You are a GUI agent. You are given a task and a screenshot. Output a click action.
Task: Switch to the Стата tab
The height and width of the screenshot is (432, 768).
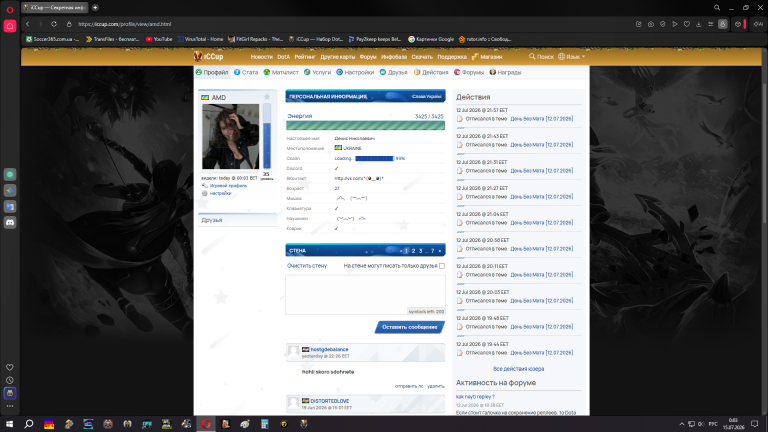point(246,72)
